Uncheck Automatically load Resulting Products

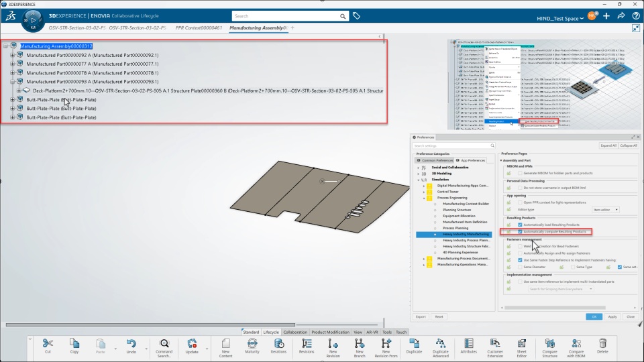coord(520,225)
